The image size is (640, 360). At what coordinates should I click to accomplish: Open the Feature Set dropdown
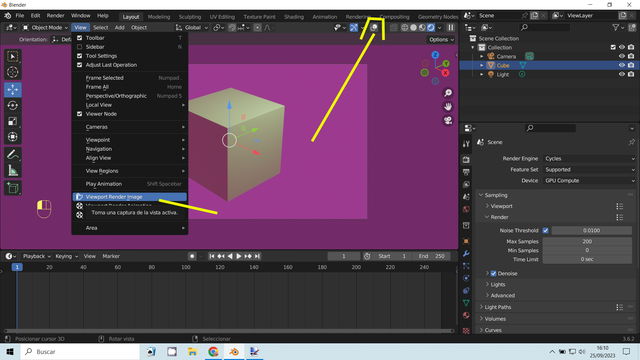pyautogui.click(x=590, y=169)
